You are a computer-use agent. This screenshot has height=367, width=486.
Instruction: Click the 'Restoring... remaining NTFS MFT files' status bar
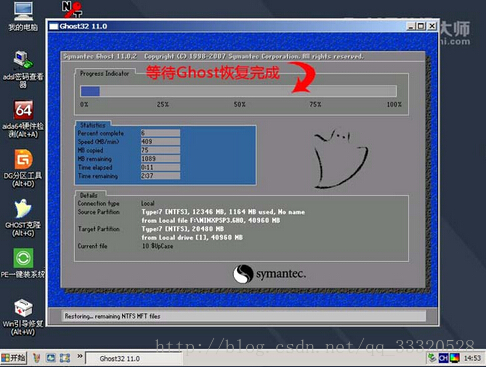(244, 316)
